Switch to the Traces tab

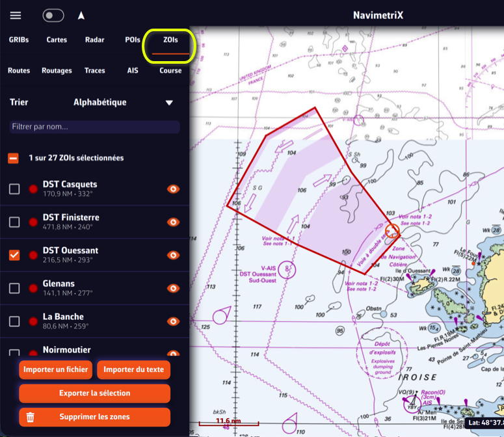coord(94,70)
